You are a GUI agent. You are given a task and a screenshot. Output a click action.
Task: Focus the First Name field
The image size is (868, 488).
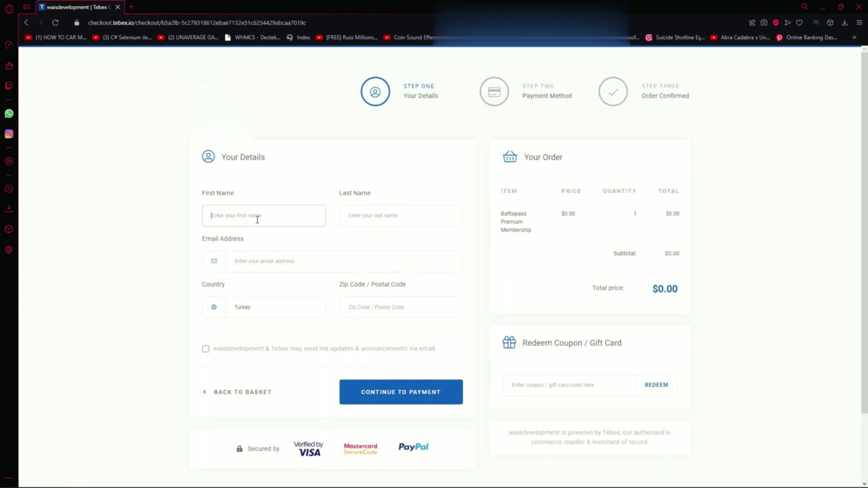[264, 216]
